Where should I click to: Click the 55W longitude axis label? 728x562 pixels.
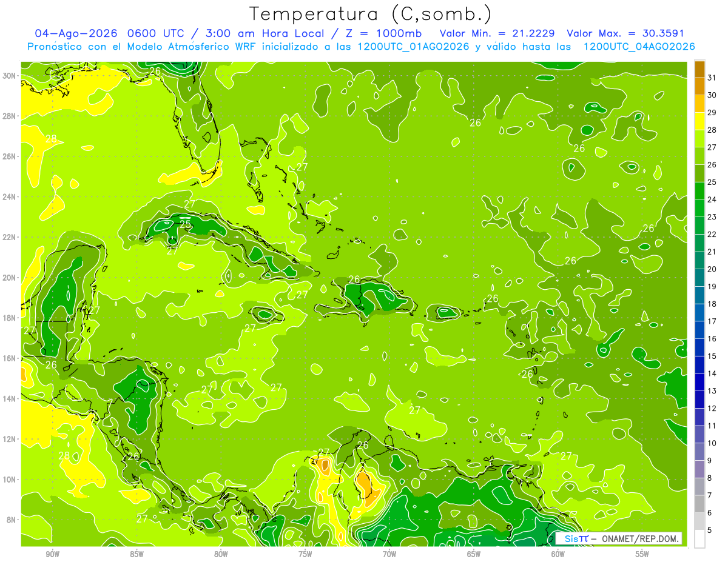point(642,554)
